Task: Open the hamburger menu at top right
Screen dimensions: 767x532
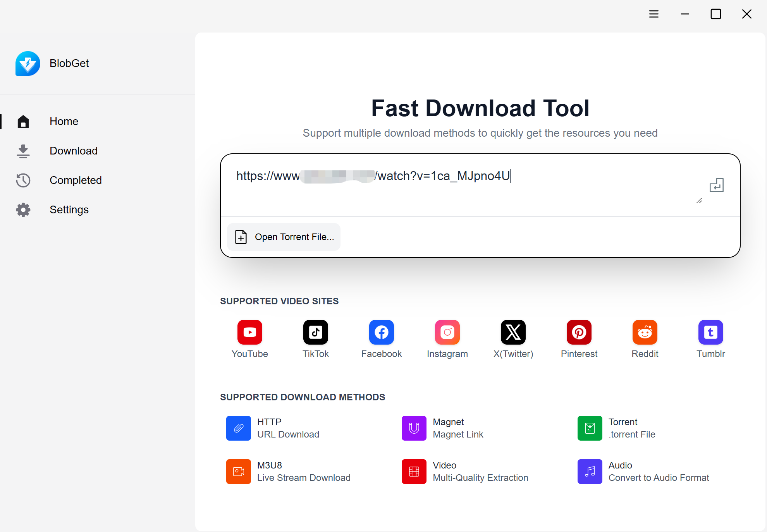Action: click(654, 14)
